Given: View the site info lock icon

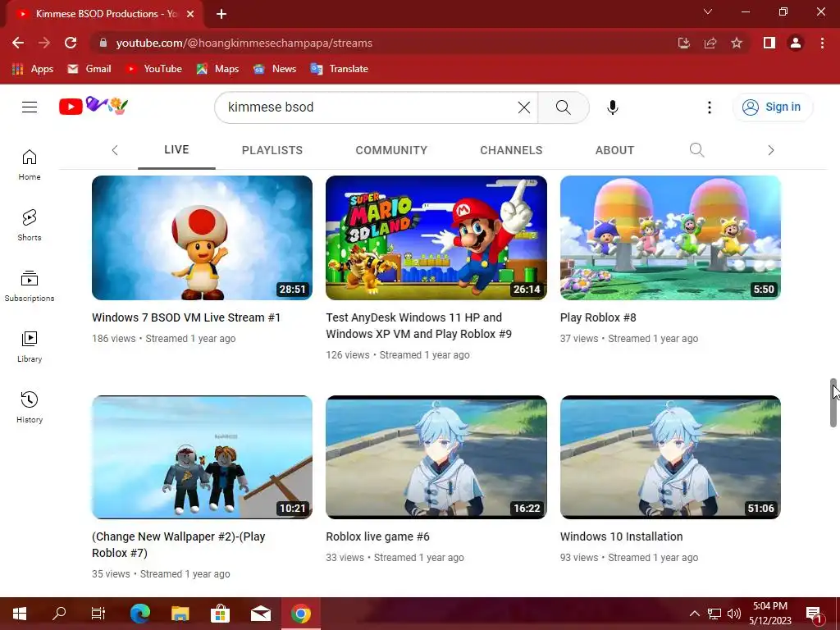Looking at the screenshot, I should pos(103,43).
